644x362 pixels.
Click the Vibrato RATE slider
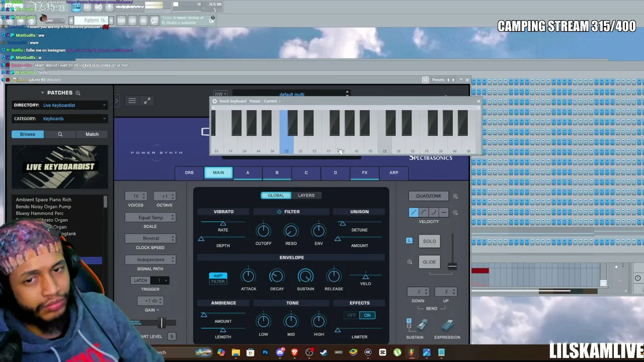coord(223,223)
